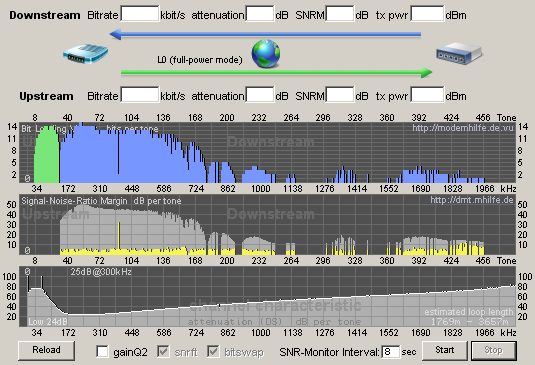Focus the Upstream attenuation field
Screen dimensions: 535x365
click(x=260, y=94)
